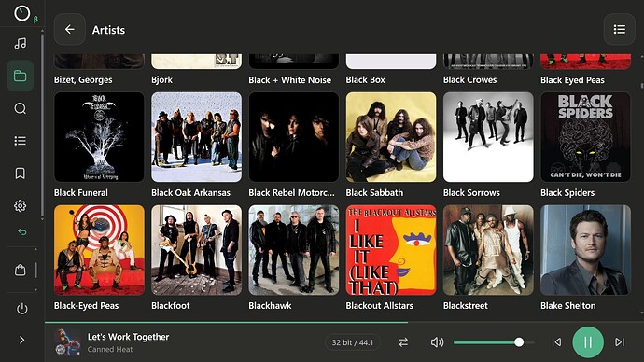Image resolution: width=644 pixels, height=362 pixels.
Task: Open the Black Rebel Motorcycle Club cover
Action: pos(294,137)
